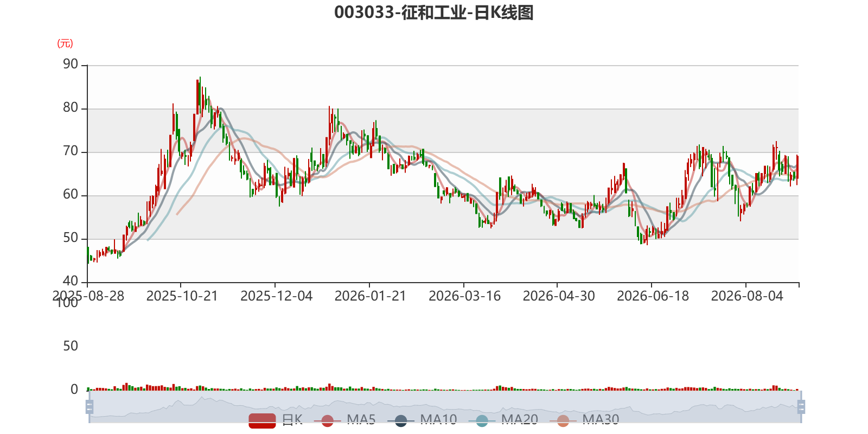Click the MA20 teal circle legend marker
Screen dimensions: 868x434
[482, 420]
